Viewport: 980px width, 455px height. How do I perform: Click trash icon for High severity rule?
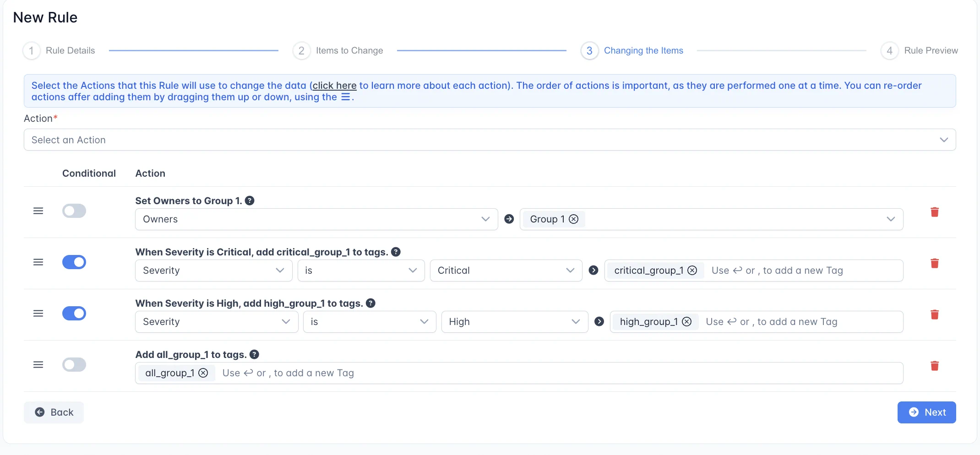point(934,314)
